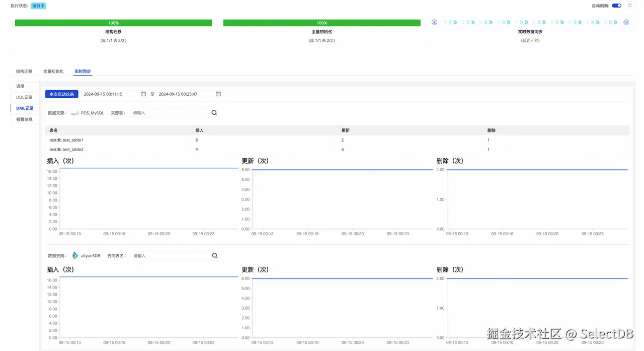Viewport: 644px width, 351px height.
Task: Click insert count 8 for test_table1
Action: (197, 140)
